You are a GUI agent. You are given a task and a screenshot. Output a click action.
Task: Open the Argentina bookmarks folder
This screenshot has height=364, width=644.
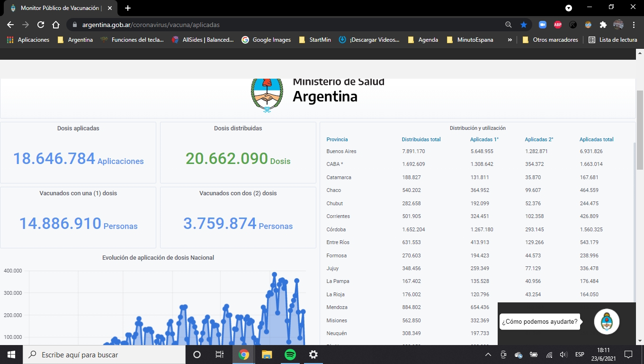(75, 40)
